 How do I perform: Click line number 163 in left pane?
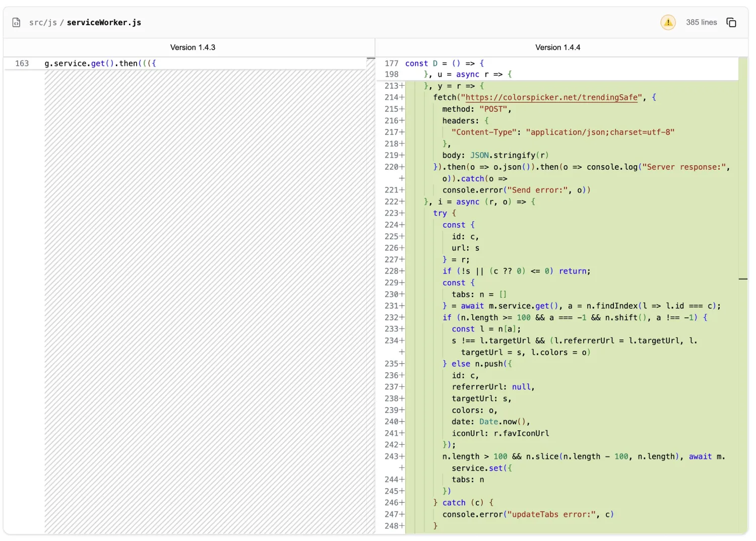(22, 63)
